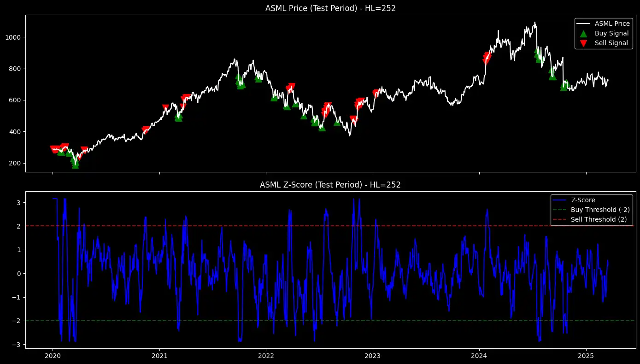Click the green Buy Signal triangle in the legend
Viewport: 640px width, 364px height.
[x=584, y=33]
